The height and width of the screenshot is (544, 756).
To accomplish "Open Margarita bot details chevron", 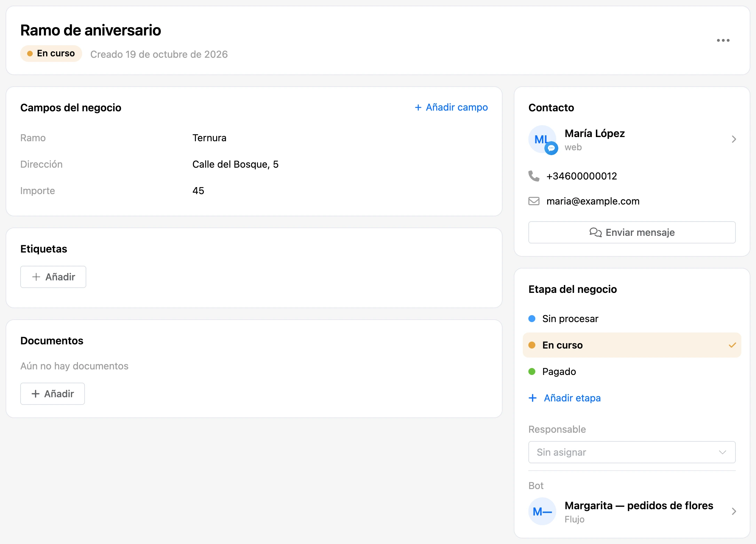I will pos(734,511).
